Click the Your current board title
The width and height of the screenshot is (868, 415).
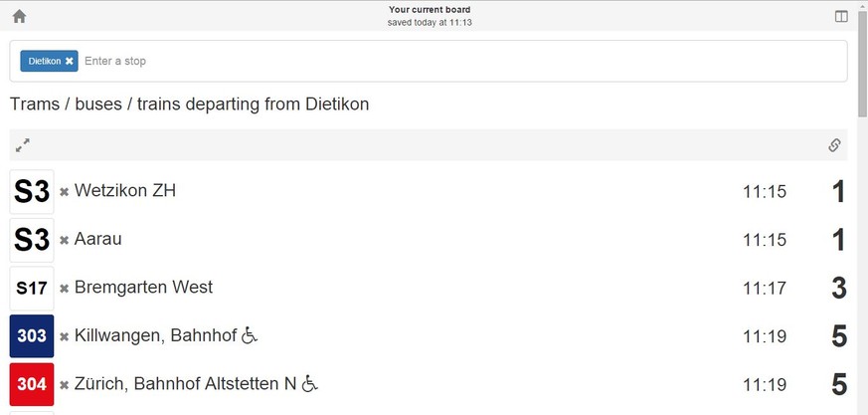tap(430, 9)
